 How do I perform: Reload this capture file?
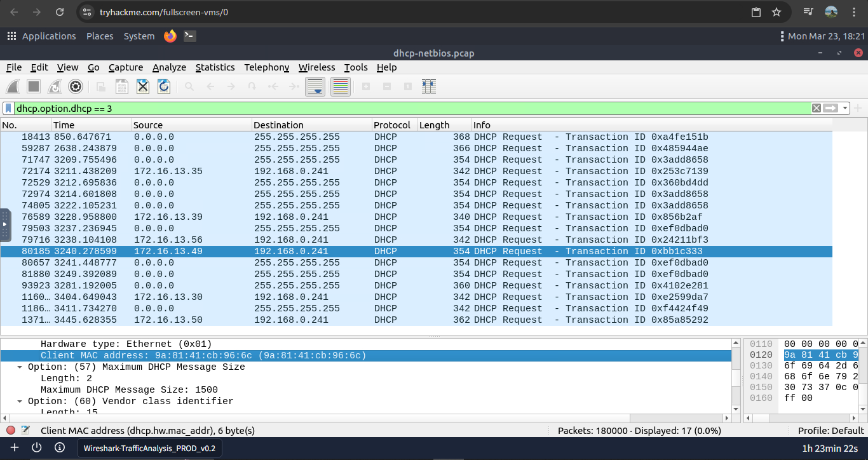pos(164,86)
